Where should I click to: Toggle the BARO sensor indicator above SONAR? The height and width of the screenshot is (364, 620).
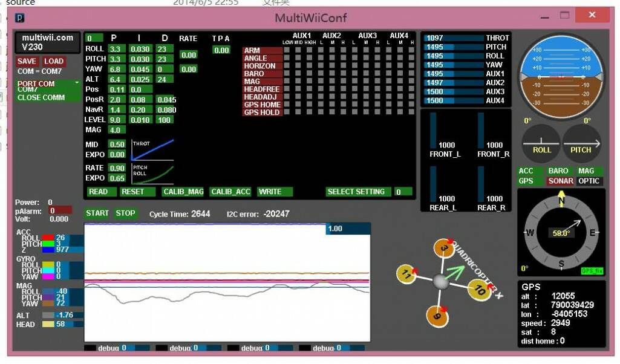[559, 171]
